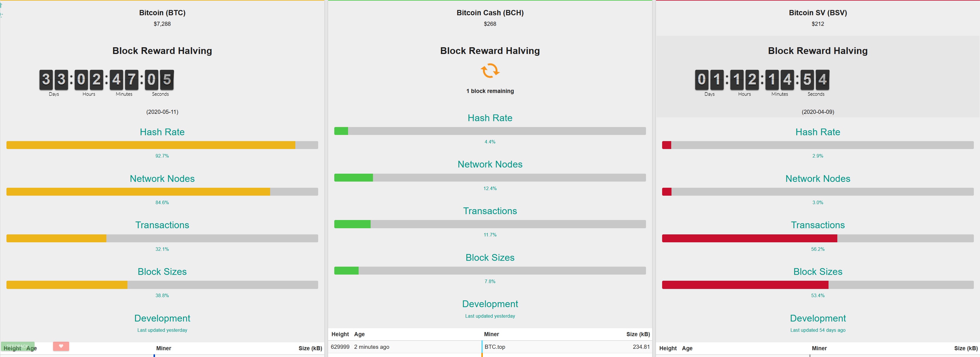Viewport: 980px width, 357px height.
Task: Open the Bitcoin SV Network Nodes heading
Action: (818, 178)
